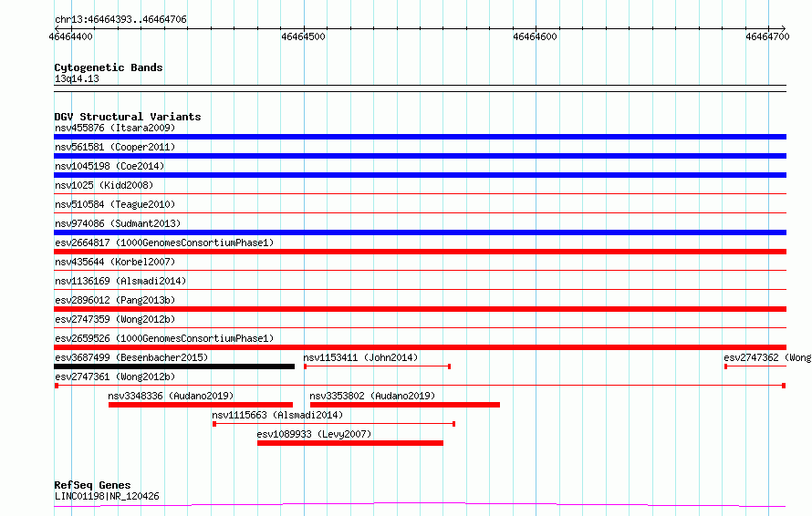Select variant nsv561581 (Cooper2011) label
This screenshot has width=812, height=516.
115,147
